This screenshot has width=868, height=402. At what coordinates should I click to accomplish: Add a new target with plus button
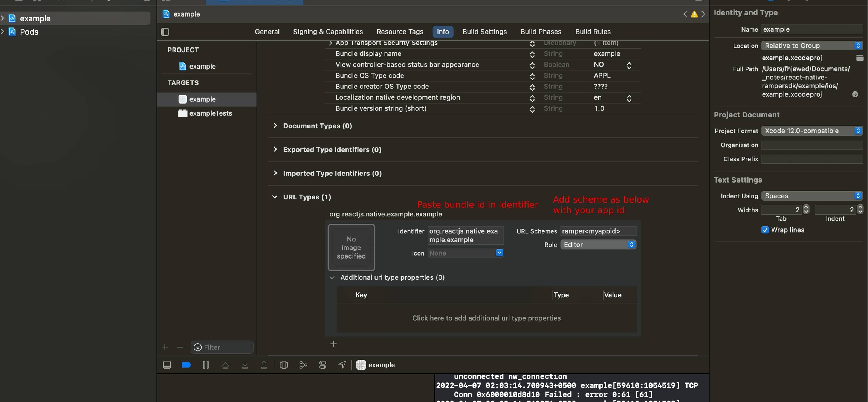click(x=165, y=347)
